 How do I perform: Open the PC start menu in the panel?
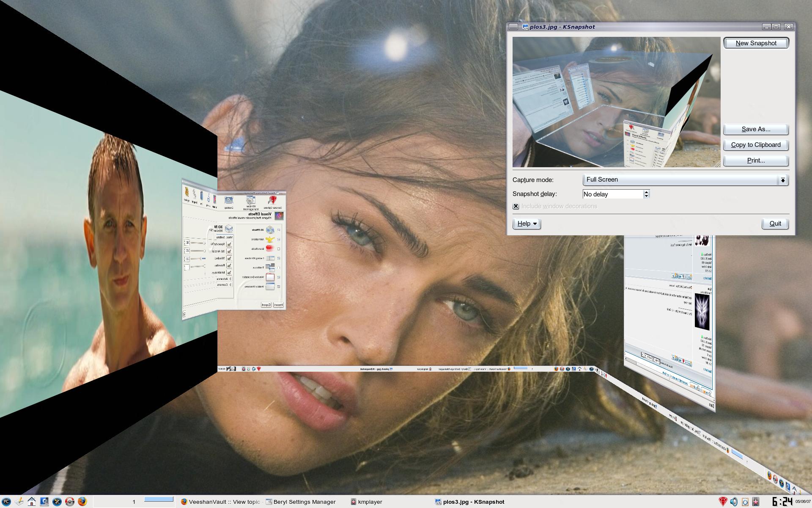[7, 502]
